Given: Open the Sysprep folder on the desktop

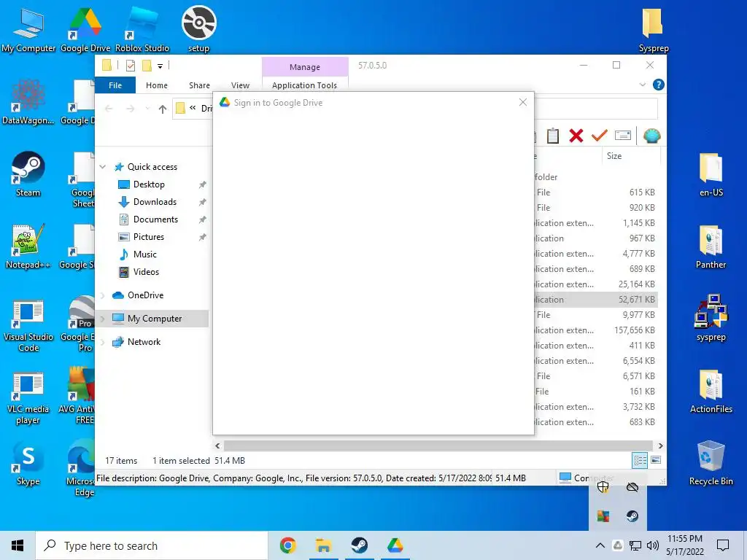Looking at the screenshot, I should [653, 29].
